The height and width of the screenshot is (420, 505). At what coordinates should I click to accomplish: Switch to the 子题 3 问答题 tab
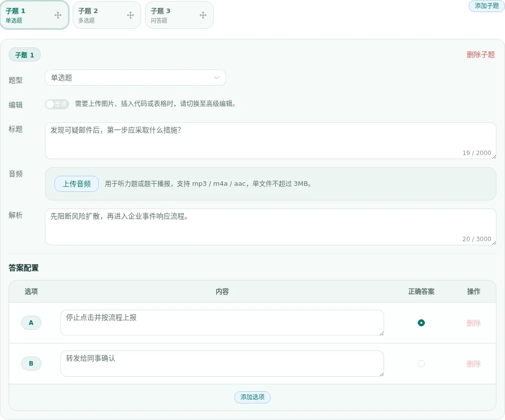tap(179, 15)
